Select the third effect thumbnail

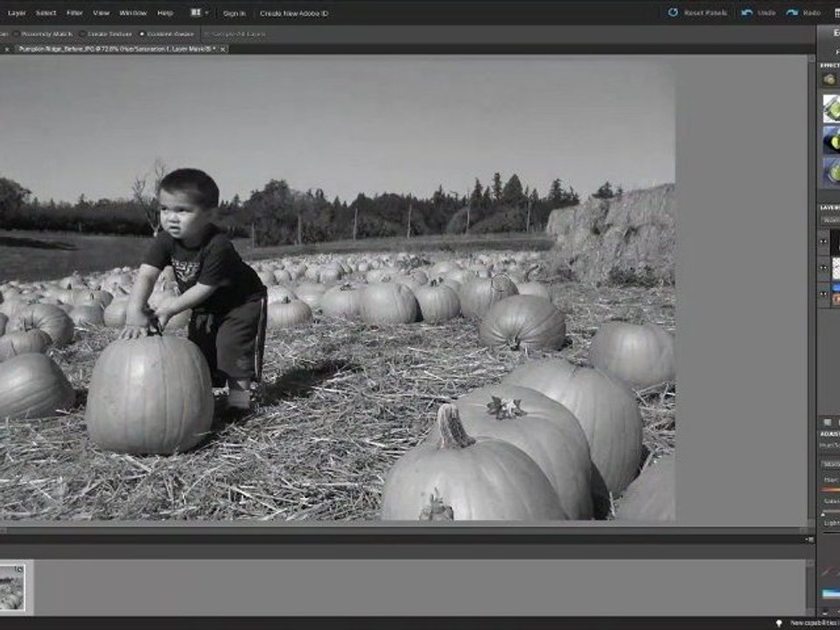coord(831,172)
